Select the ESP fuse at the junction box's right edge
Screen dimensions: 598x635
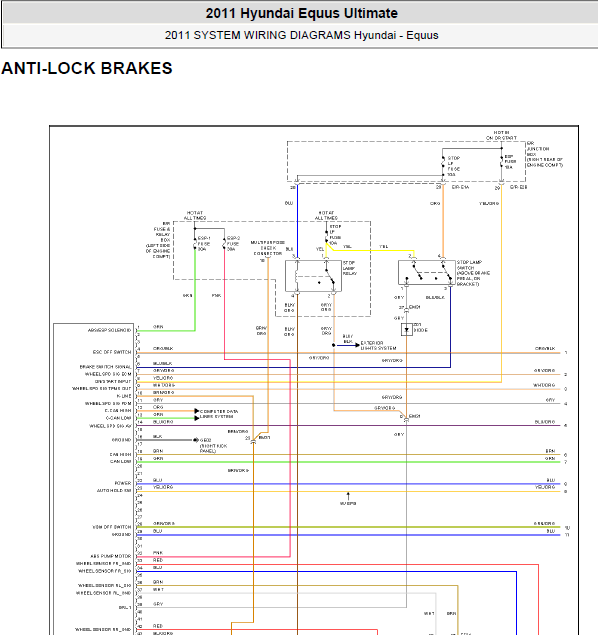coord(501,162)
